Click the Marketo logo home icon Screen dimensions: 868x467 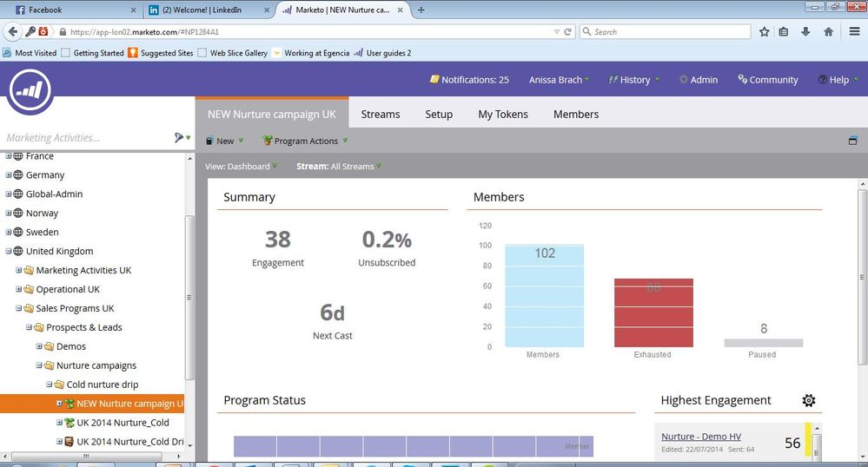pyautogui.click(x=30, y=91)
